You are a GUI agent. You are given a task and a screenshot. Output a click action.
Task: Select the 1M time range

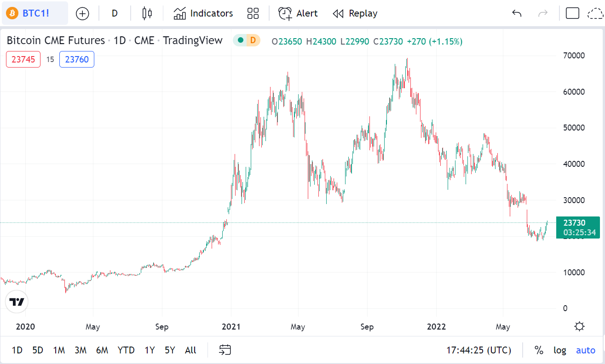click(x=59, y=350)
